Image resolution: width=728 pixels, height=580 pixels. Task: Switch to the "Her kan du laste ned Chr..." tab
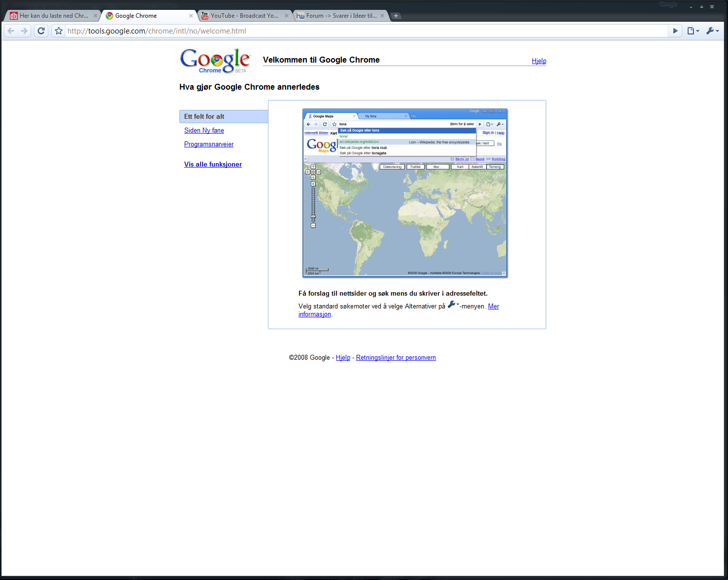coord(53,16)
